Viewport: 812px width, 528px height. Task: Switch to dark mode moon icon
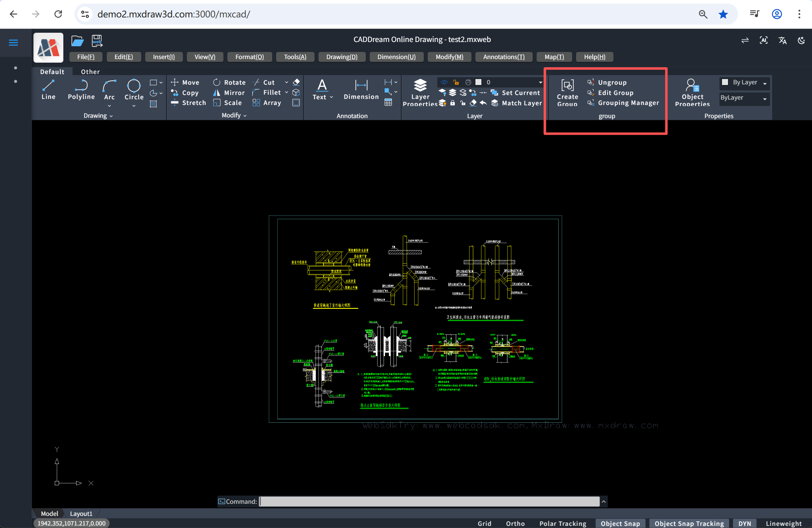(x=801, y=41)
